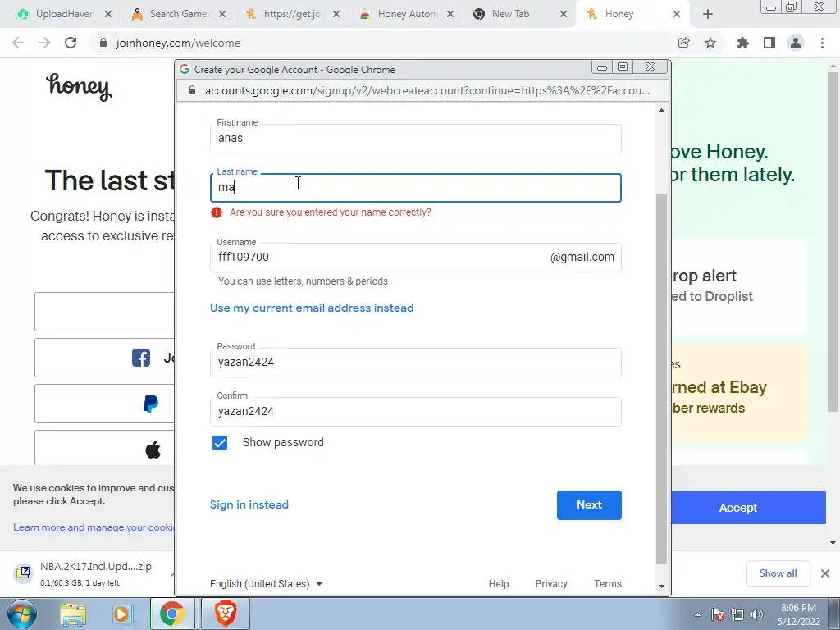Click Show all downloads button
Image resolution: width=840 pixels, height=630 pixels.
click(778, 573)
